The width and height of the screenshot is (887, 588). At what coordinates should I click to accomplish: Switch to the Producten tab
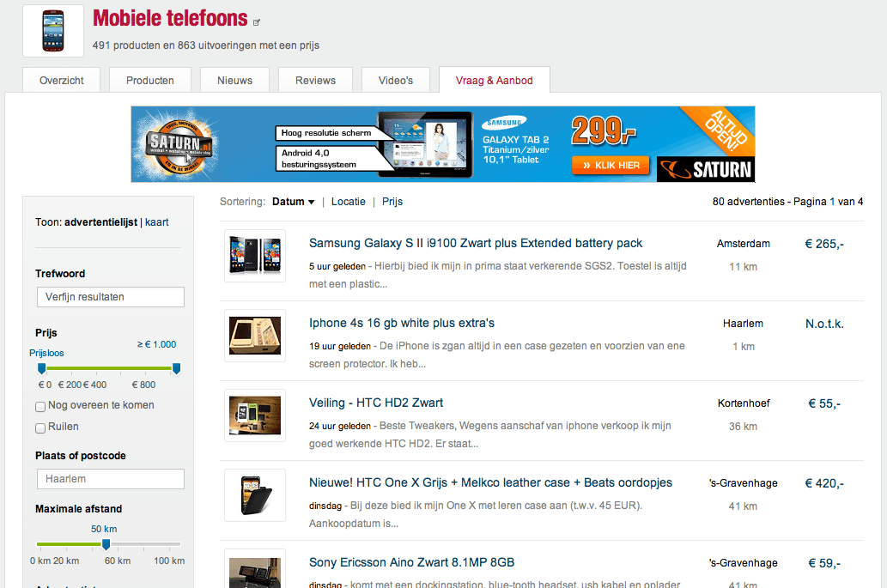tap(150, 81)
